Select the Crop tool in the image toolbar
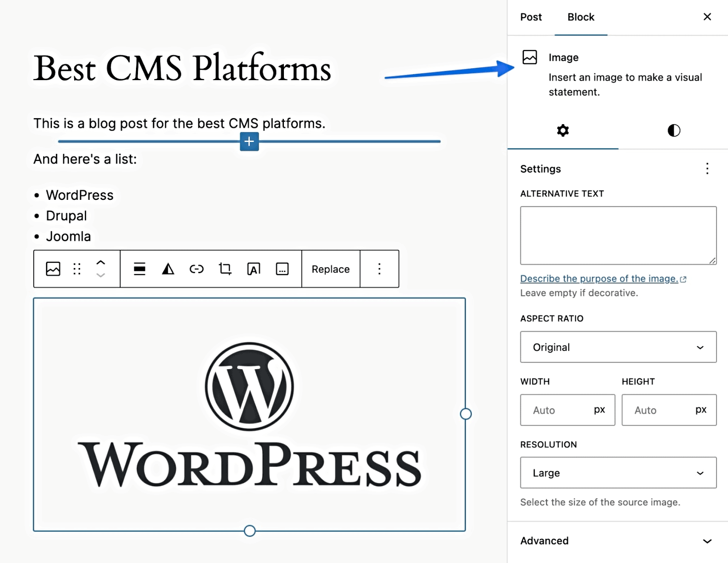The image size is (728, 563). (225, 269)
